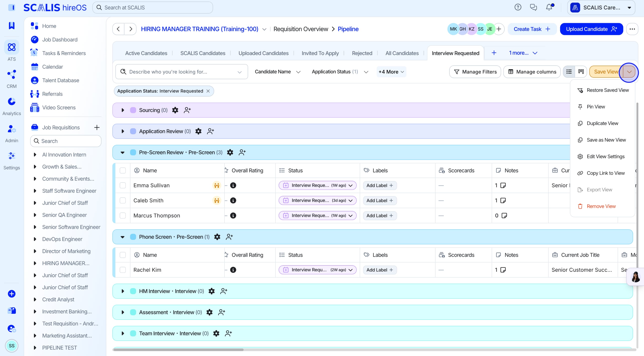Image resolution: width=644 pixels, height=356 pixels.
Task: Open Sourcing stage settings gear
Action: pos(175,110)
